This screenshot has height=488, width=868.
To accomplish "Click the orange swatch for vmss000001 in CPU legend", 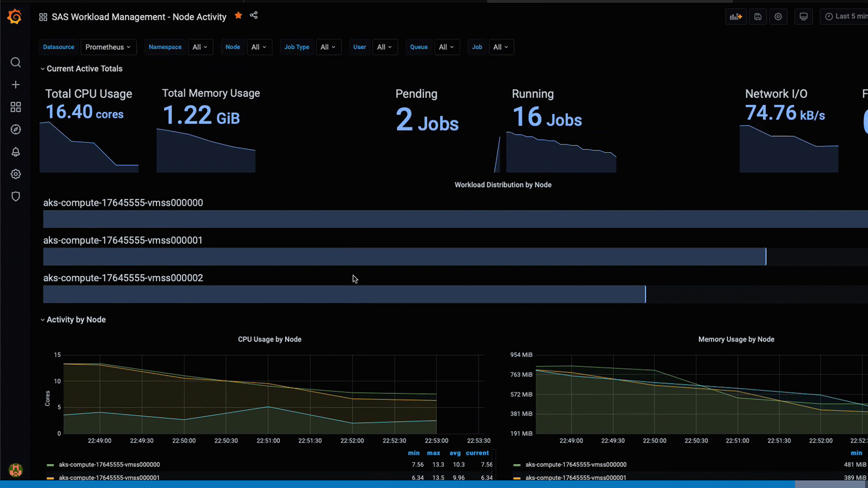I will pos(50,478).
